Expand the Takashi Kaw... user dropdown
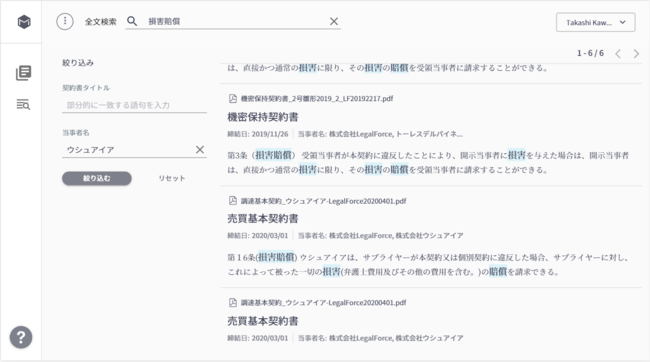 pyautogui.click(x=596, y=22)
